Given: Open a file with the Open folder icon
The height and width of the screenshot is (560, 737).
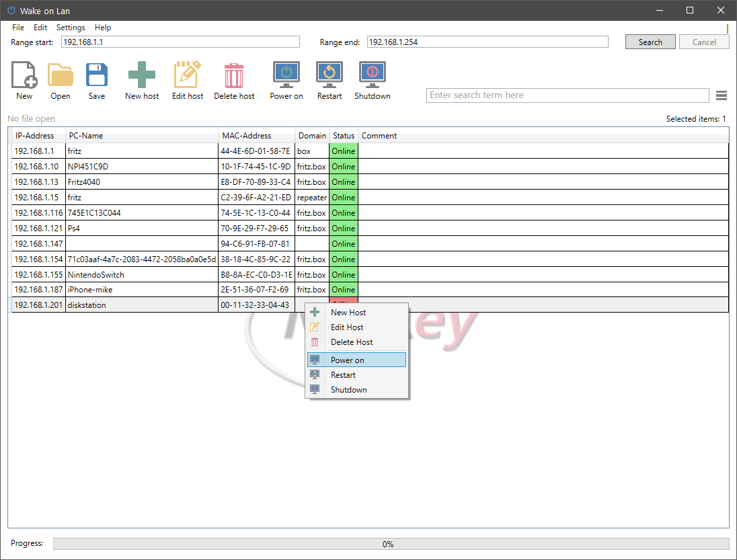Looking at the screenshot, I should pos(60,75).
